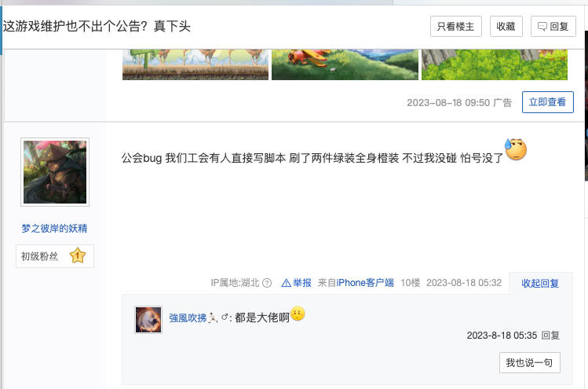588x389 pixels.
Task: Click the question mark beside IP属地
Action: pyautogui.click(x=267, y=283)
